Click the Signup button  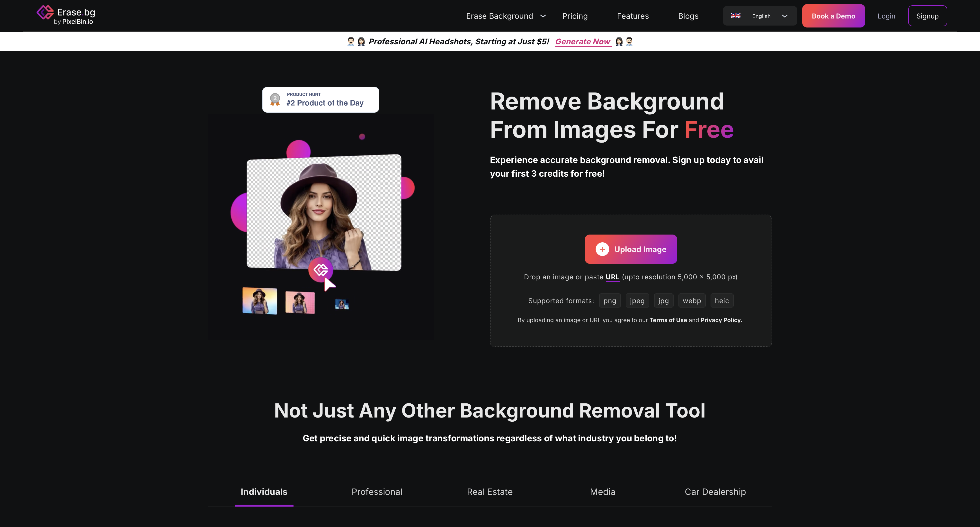(927, 16)
